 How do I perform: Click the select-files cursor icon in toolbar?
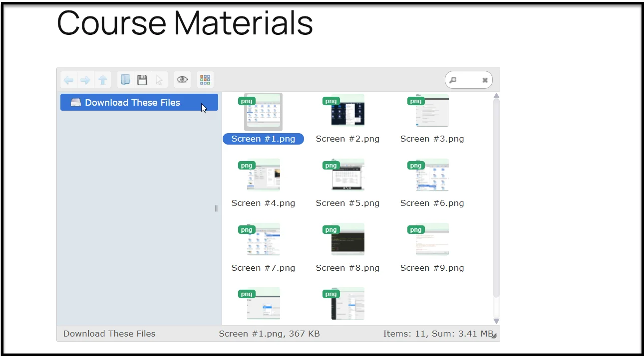tap(159, 80)
